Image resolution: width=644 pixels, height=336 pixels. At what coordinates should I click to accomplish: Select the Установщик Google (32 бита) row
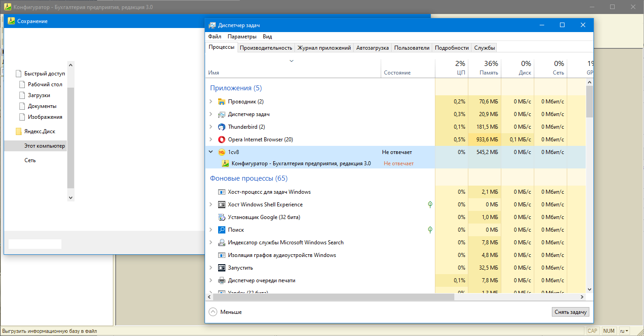click(x=396, y=217)
